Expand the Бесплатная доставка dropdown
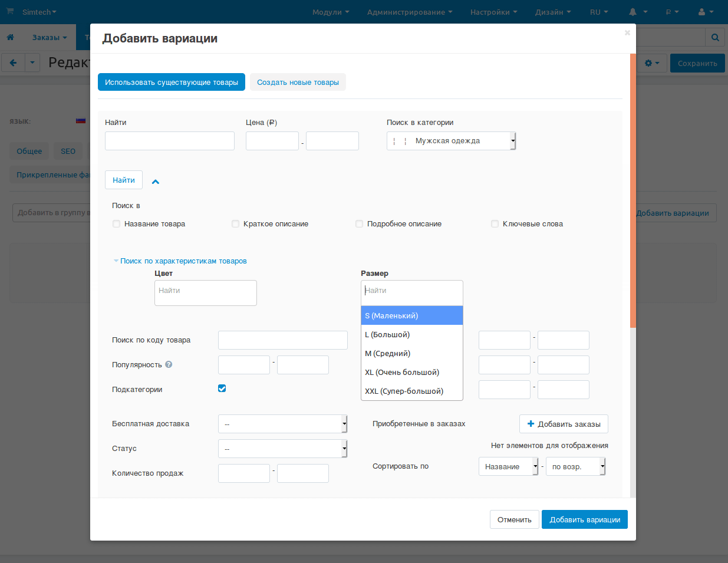728x563 pixels. point(282,424)
